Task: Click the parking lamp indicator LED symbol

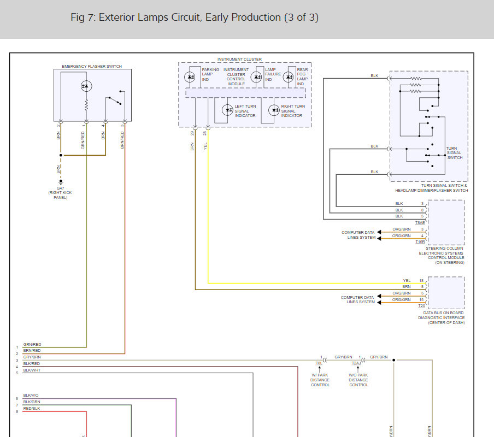Action: [x=190, y=77]
